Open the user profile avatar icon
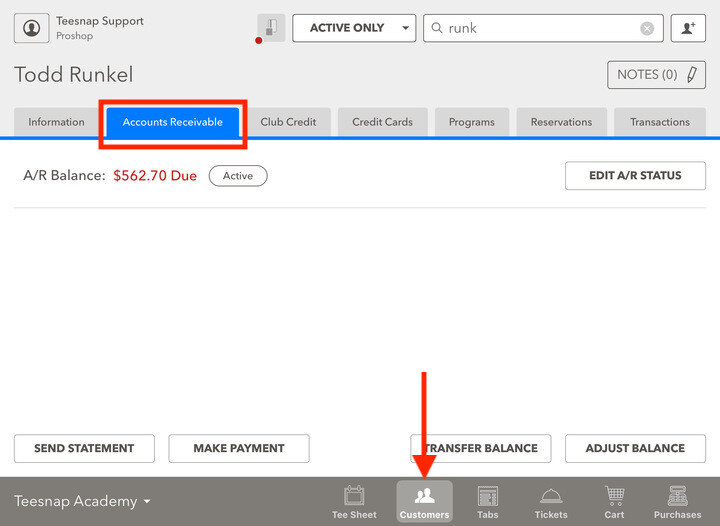The height and width of the screenshot is (526, 720). point(31,28)
